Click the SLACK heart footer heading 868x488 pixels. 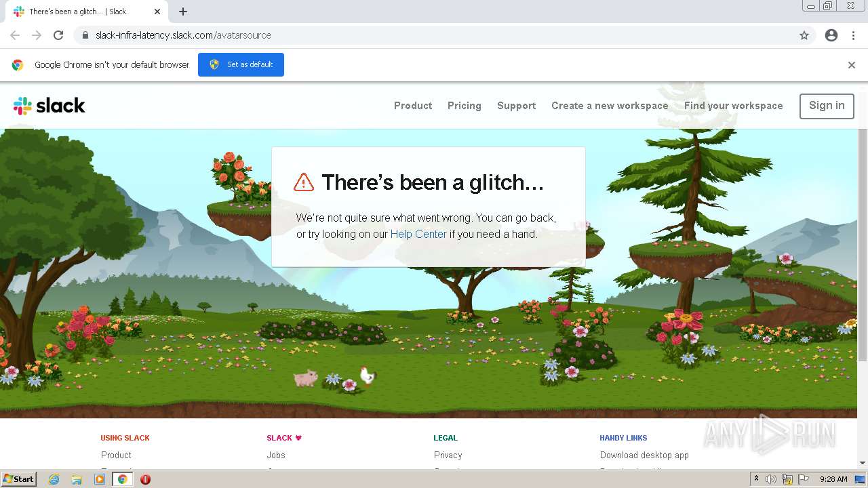(x=284, y=438)
